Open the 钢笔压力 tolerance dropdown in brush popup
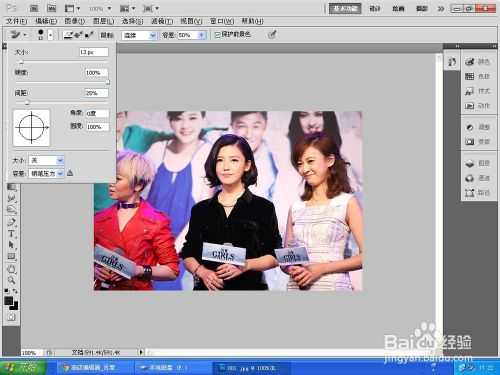The width and height of the screenshot is (500, 375). coord(47,173)
